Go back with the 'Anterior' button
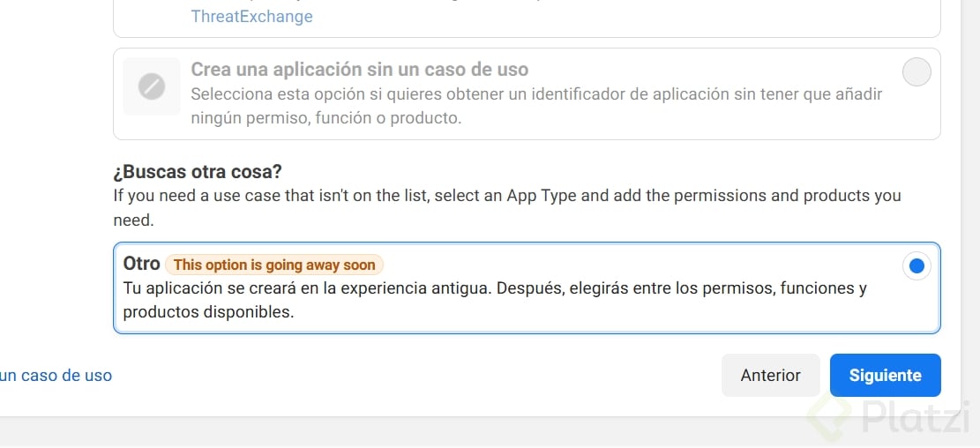980x448 pixels. click(x=770, y=376)
